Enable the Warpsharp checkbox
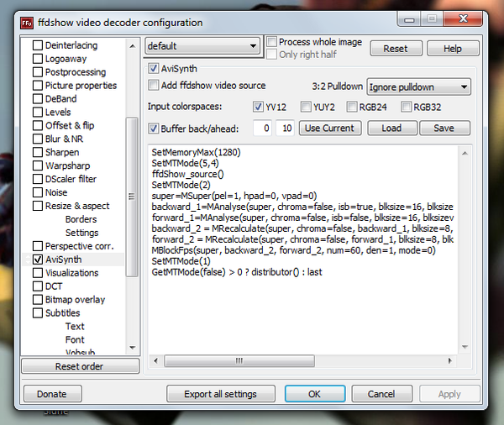 tap(38, 165)
